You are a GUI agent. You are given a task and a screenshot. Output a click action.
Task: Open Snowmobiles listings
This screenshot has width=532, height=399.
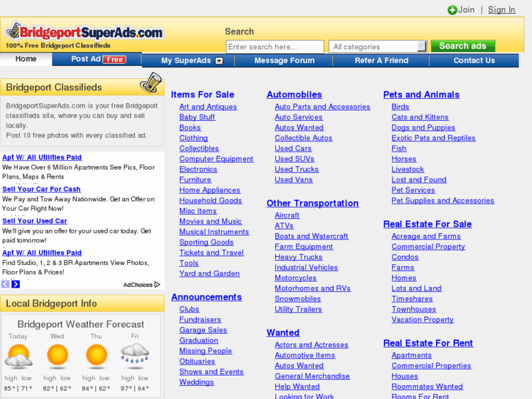point(298,299)
